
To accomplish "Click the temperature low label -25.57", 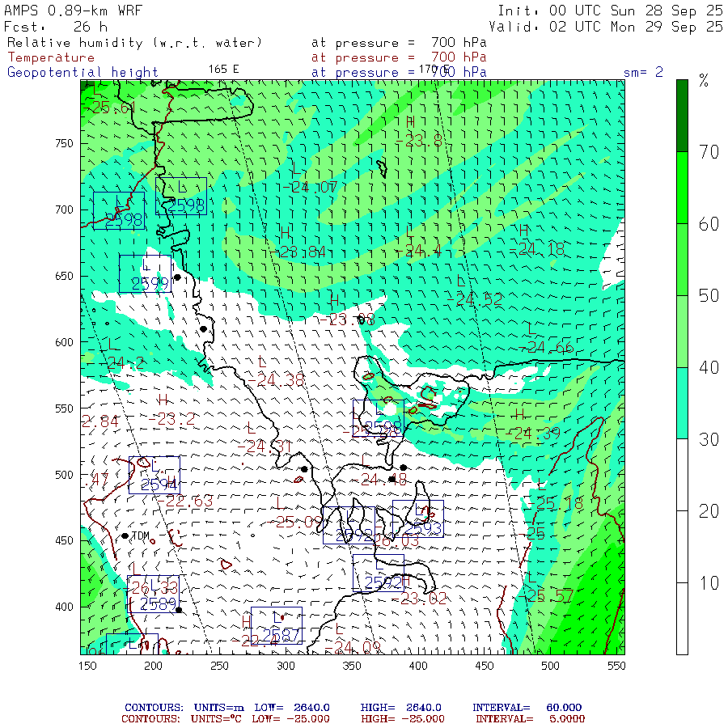I will (545, 595).
